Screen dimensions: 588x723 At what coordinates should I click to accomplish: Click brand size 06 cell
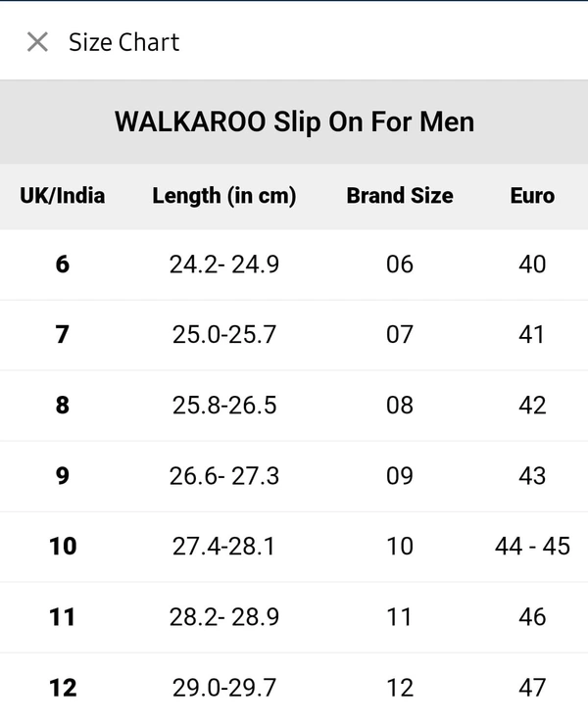[400, 264]
